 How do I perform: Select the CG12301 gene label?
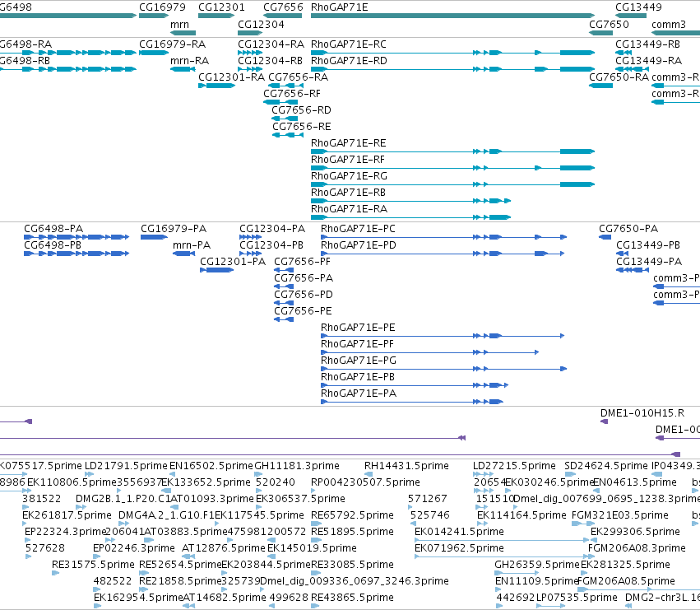(x=221, y=7)
